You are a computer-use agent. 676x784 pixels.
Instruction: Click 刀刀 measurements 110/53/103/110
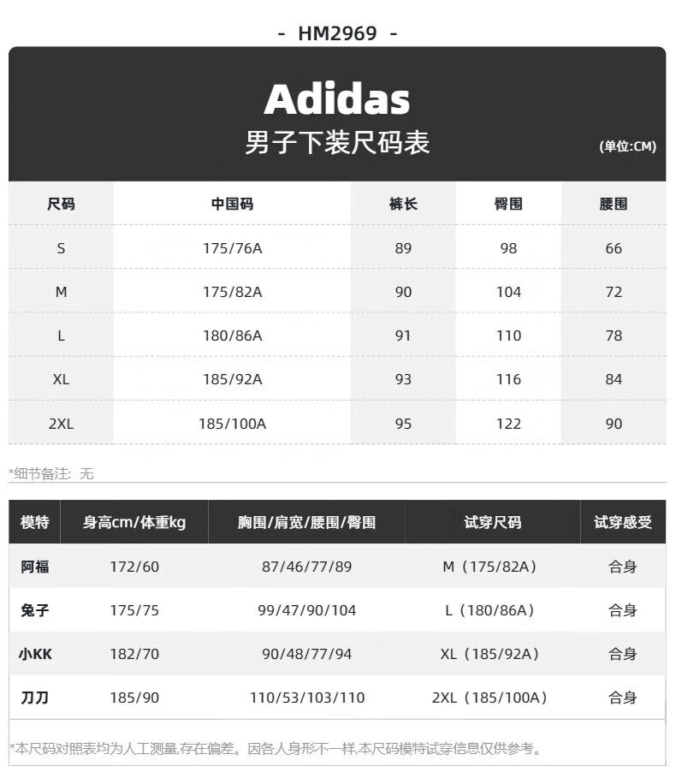tap(306, 698)
